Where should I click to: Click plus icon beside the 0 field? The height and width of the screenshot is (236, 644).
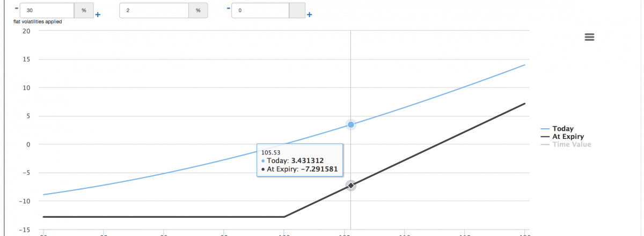point(310,14)
